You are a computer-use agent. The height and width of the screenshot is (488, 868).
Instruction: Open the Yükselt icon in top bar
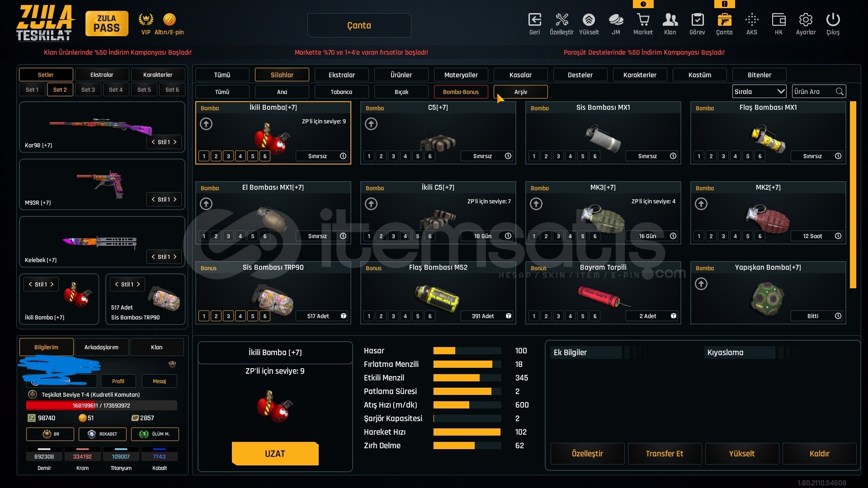pyautogui.click(x=588, y=20)
